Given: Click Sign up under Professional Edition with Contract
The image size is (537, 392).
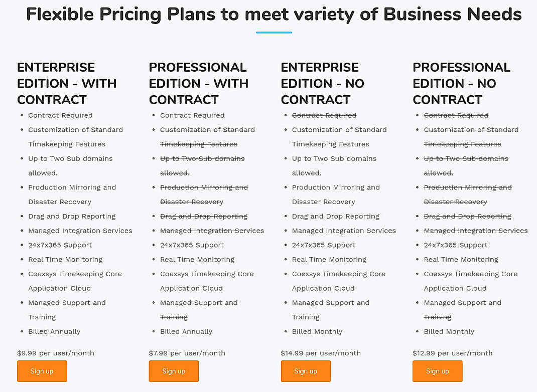Looking at the screenshot, I should [x=174, y=371].
